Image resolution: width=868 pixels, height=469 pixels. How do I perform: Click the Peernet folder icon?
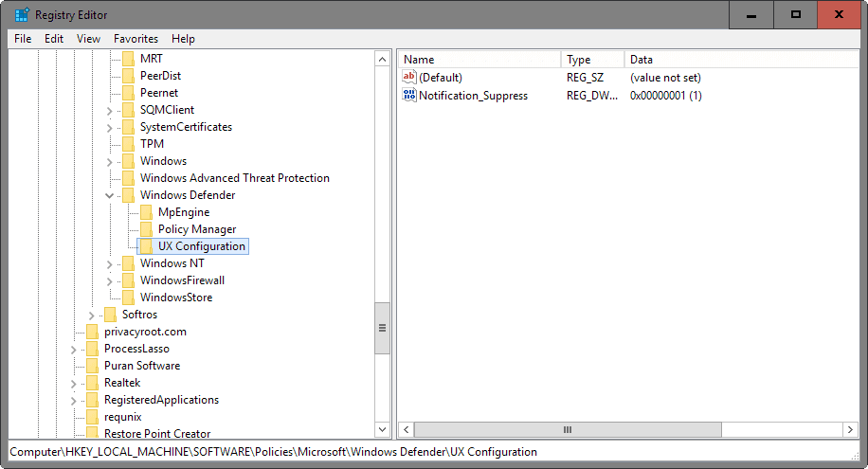[128, 93]
